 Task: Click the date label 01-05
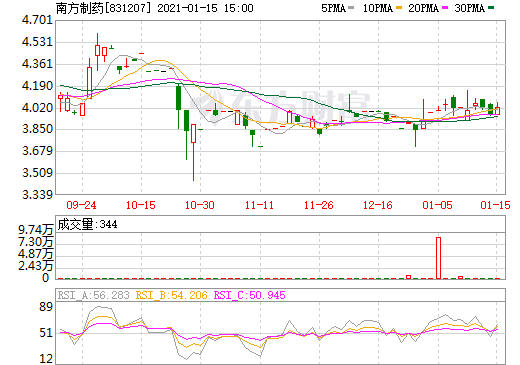pyautogui.click(x=437, y=205)
